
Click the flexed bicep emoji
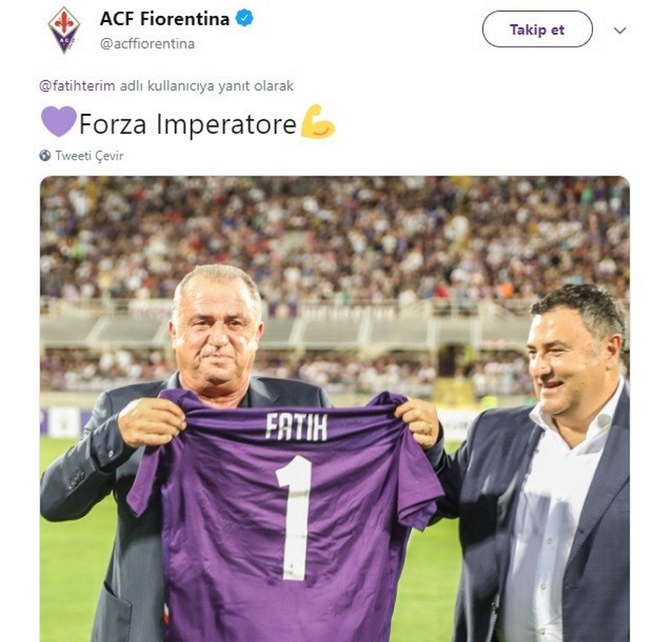tap(318, 122)
